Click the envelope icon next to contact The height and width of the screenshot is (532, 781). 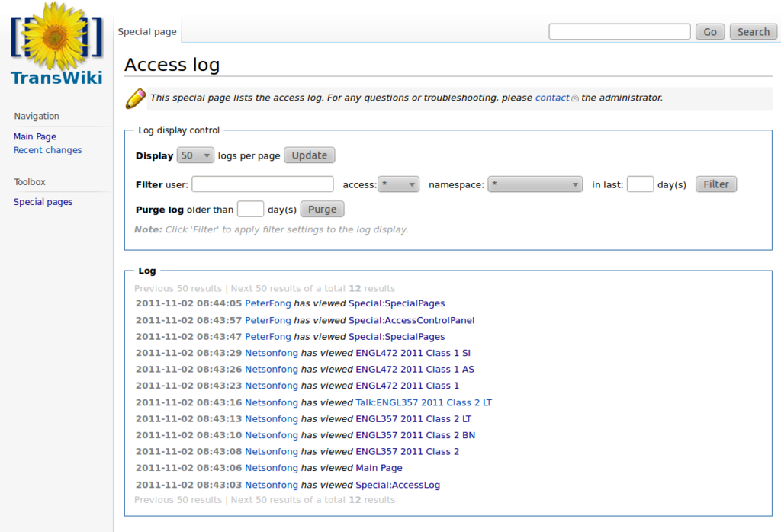575,98
